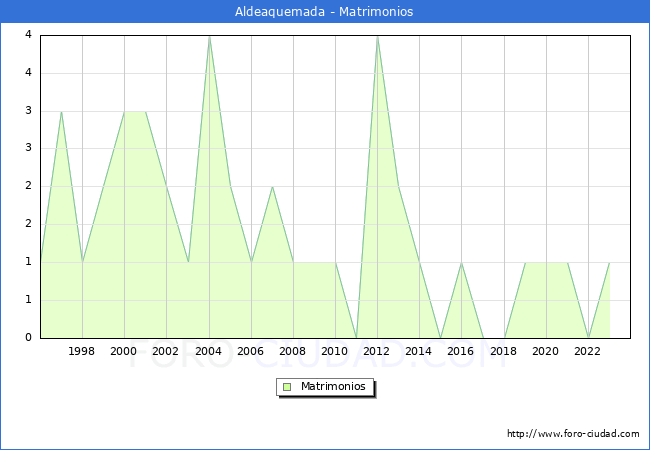
Task: Select the 2006 x-axis label
Action: coord(250,351)
